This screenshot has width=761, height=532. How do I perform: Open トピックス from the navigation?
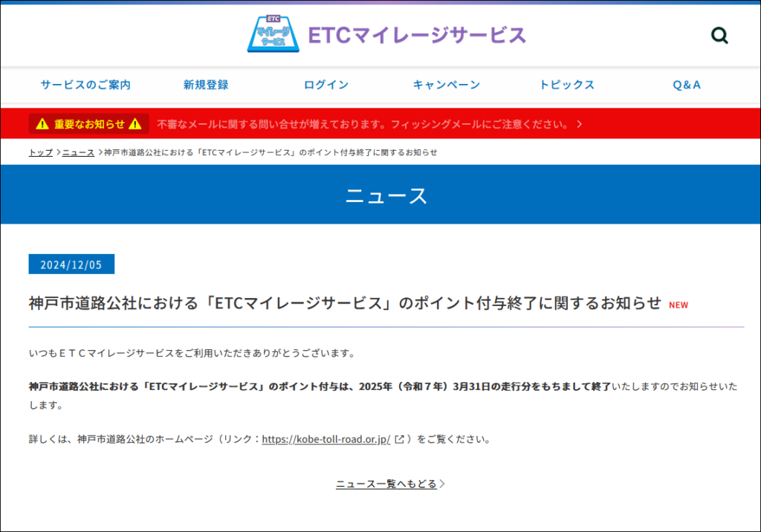(567, 85)
